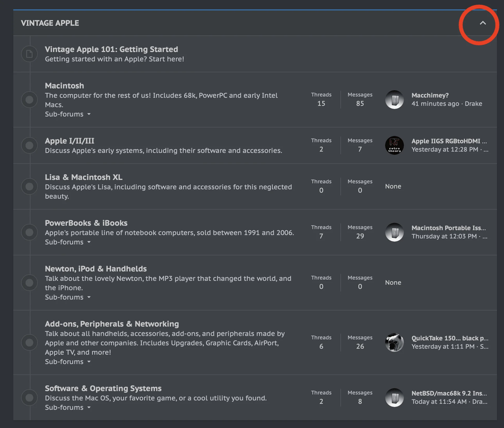Click 'Getting started with an Apple? Start here!' text

point(114,59)
